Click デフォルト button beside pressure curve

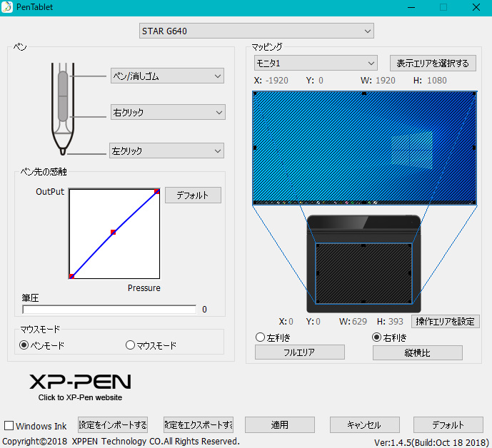193,195
